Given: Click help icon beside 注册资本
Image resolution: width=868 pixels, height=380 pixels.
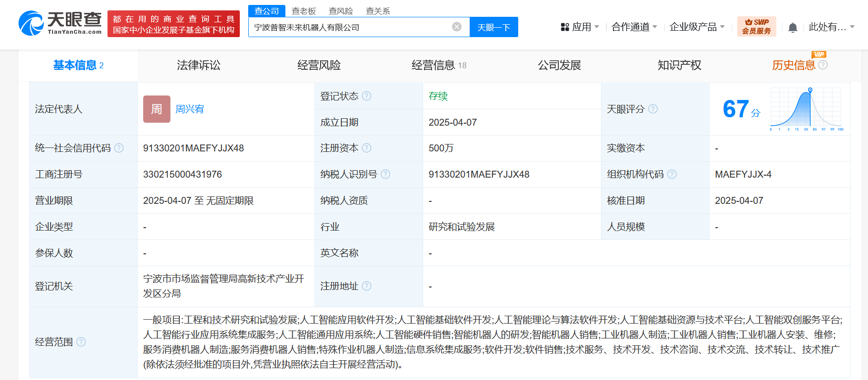Looking at the screenshot, I should pos(367,148).
